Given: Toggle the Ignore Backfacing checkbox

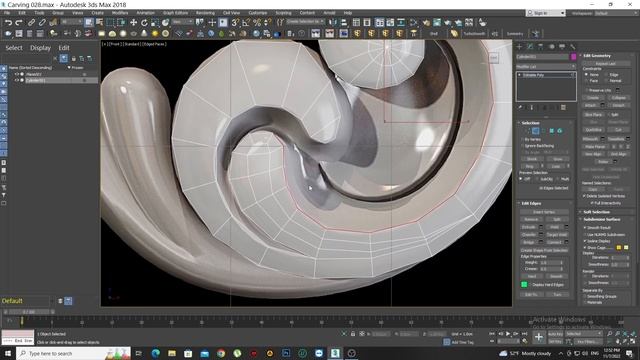Looking at the screenshot, I should [522, 146].
